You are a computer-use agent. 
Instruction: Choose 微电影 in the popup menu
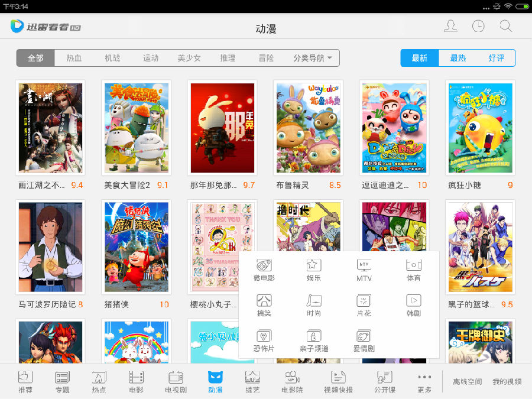point(264,270)
